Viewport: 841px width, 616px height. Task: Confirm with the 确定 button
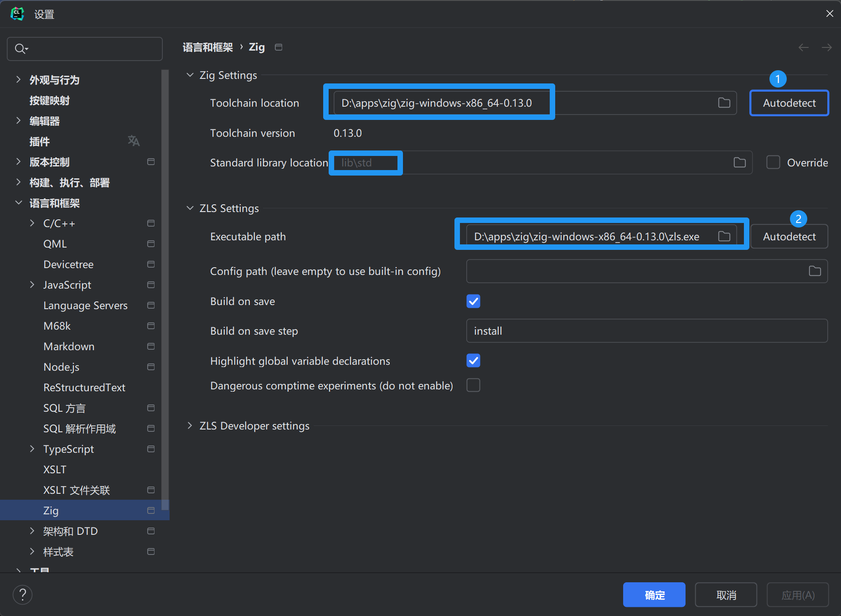(654, 595)
